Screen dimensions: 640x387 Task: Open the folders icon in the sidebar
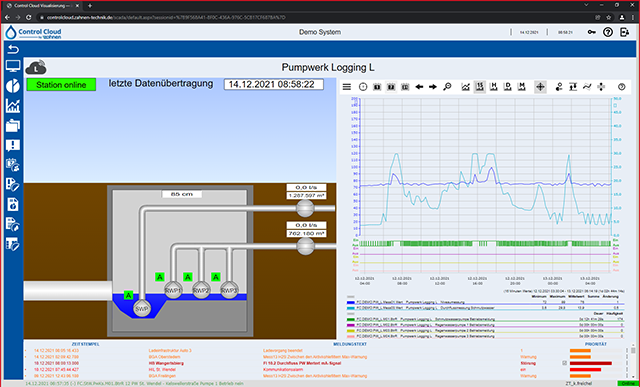[x=13, y=125]
